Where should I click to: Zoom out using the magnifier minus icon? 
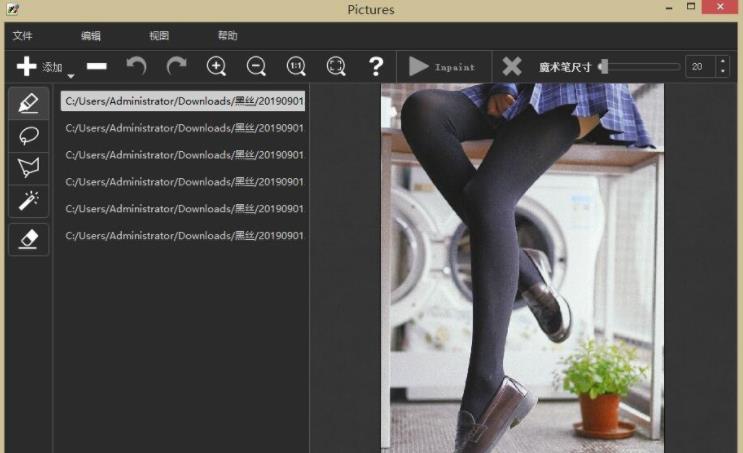[x=256, y=67]
